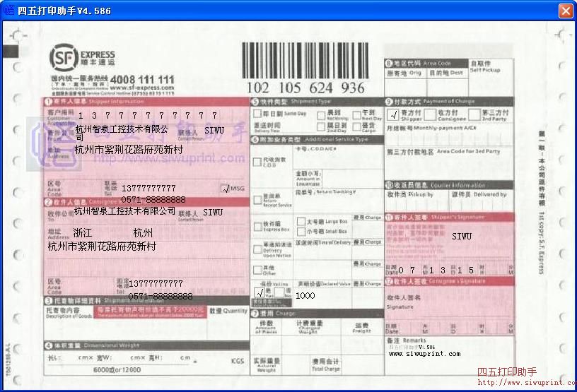Tick the 即日到 Same Day checkbox
The image size is (577, 392).
pyautogui.click(x=257, y=114)
